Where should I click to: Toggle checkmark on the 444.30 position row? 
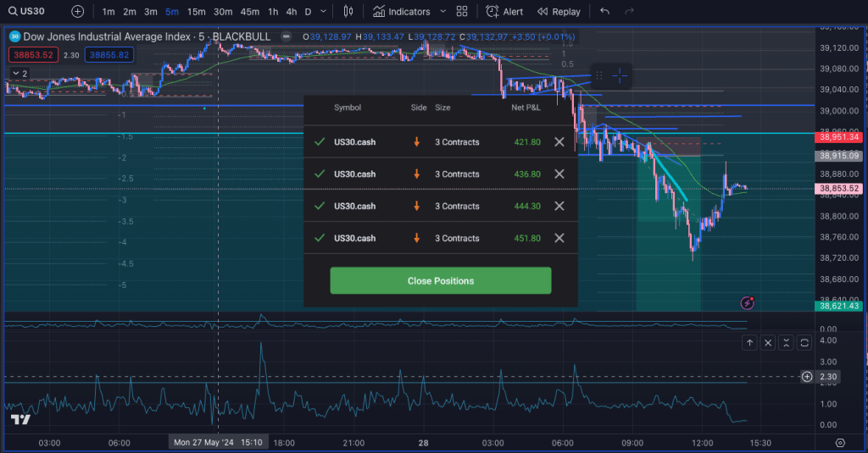point(319,207)
